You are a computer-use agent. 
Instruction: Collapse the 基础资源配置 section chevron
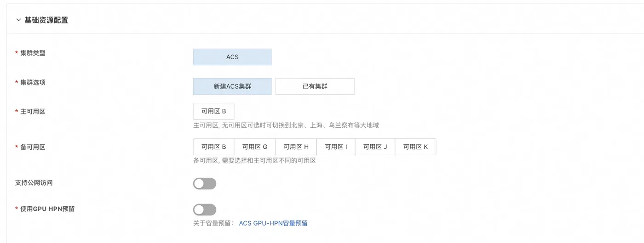18,20
